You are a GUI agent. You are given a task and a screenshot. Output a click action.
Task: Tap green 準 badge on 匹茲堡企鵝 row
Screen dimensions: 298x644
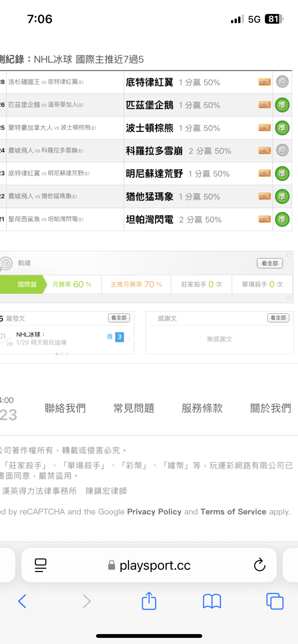point(282,105)
